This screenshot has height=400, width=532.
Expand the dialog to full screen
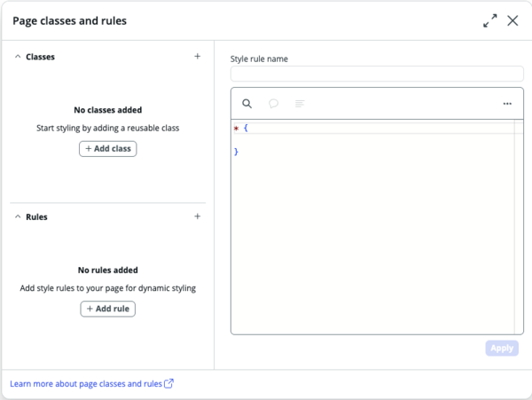pos(490,20)
